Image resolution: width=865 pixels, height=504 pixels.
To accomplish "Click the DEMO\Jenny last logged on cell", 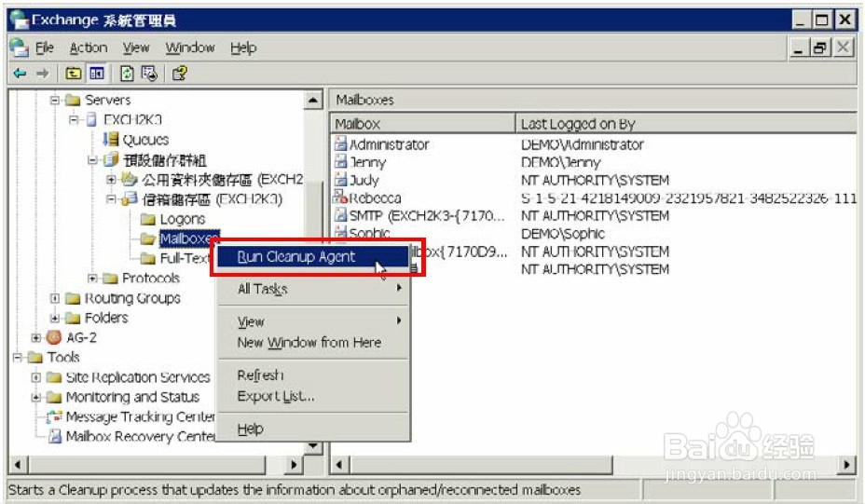I will pos(560,163).
